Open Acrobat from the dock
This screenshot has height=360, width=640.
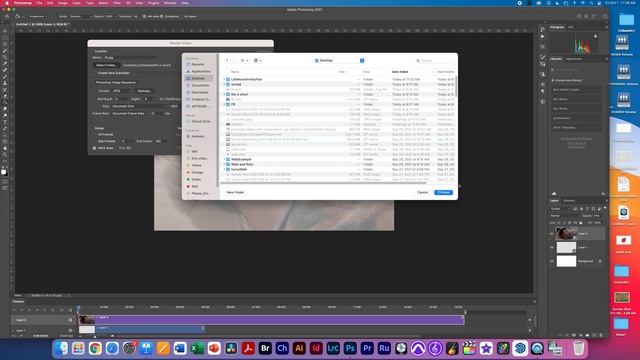click(248, 348)
